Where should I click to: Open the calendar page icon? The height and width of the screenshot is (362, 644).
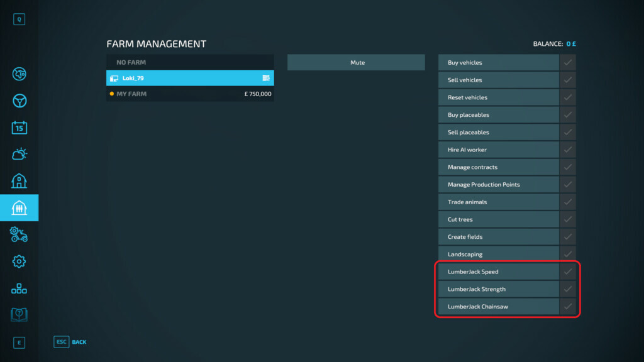click(x=19, y=128)
